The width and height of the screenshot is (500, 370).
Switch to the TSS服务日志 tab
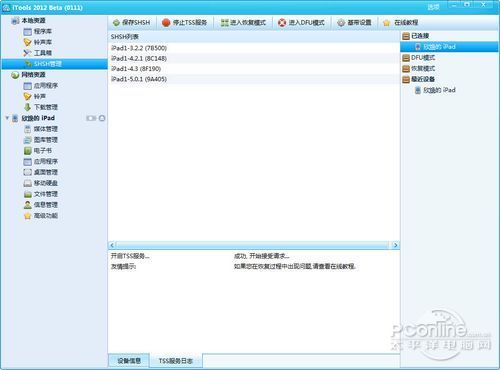176,361
